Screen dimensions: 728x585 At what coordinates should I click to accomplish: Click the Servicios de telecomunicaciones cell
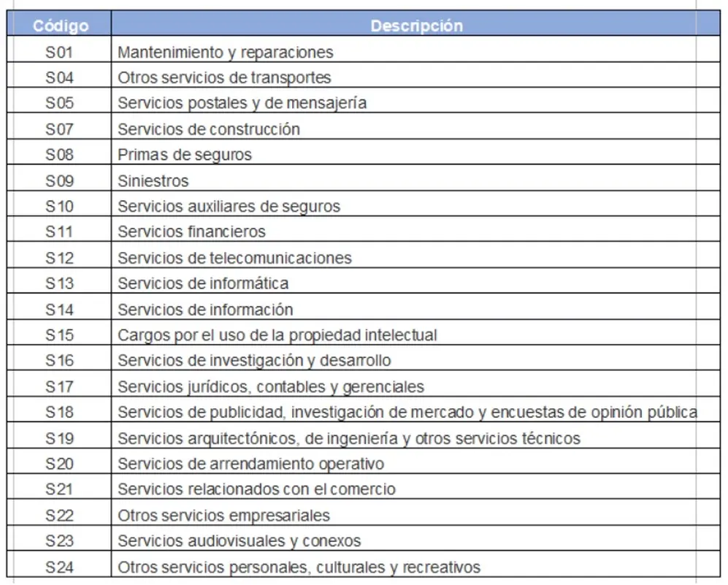pos(416,254)
